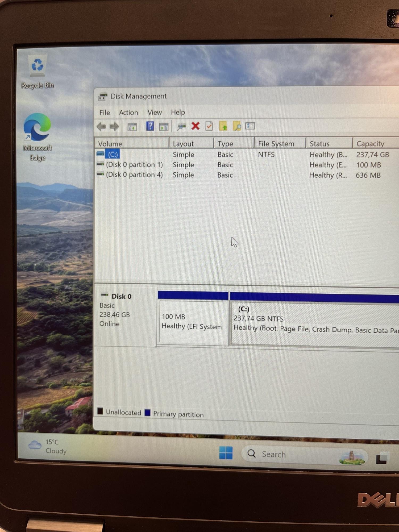
Task: Open the View menu
Action: pos(155,113)
